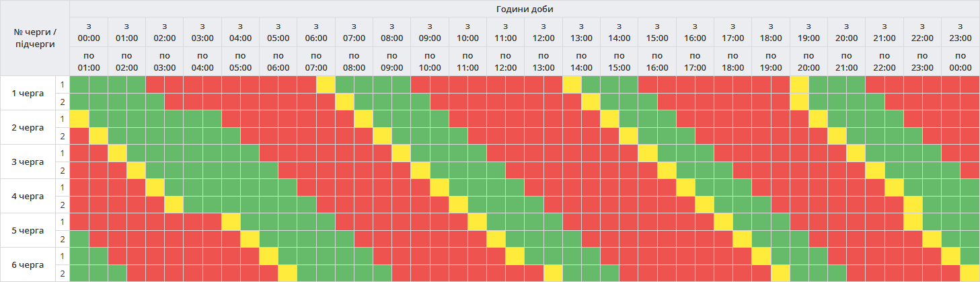980x282 pixels.
Task: Select yellow cell in 5 черга subgroup 1 at 04:00
Action: (x=231, y=221)
